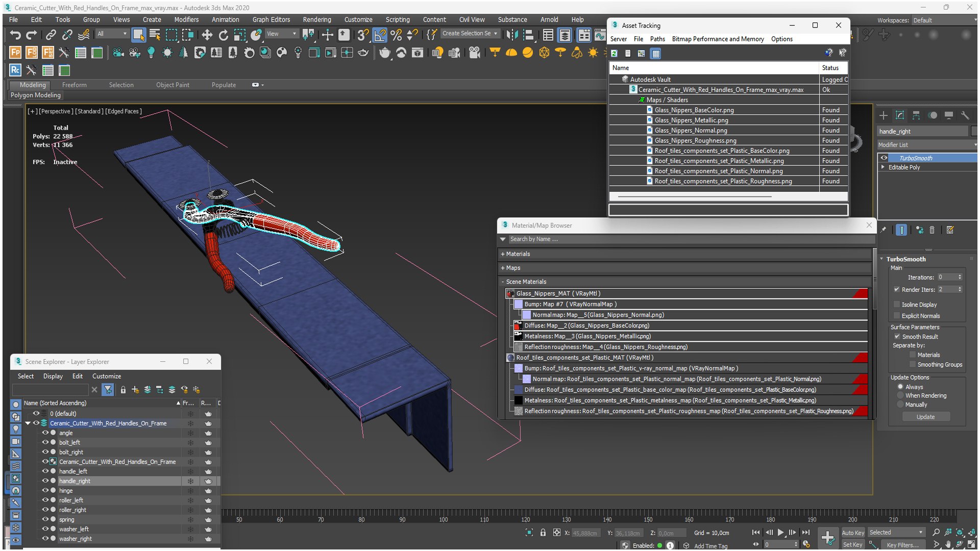Click the sun light icon in toolbar

593,53
